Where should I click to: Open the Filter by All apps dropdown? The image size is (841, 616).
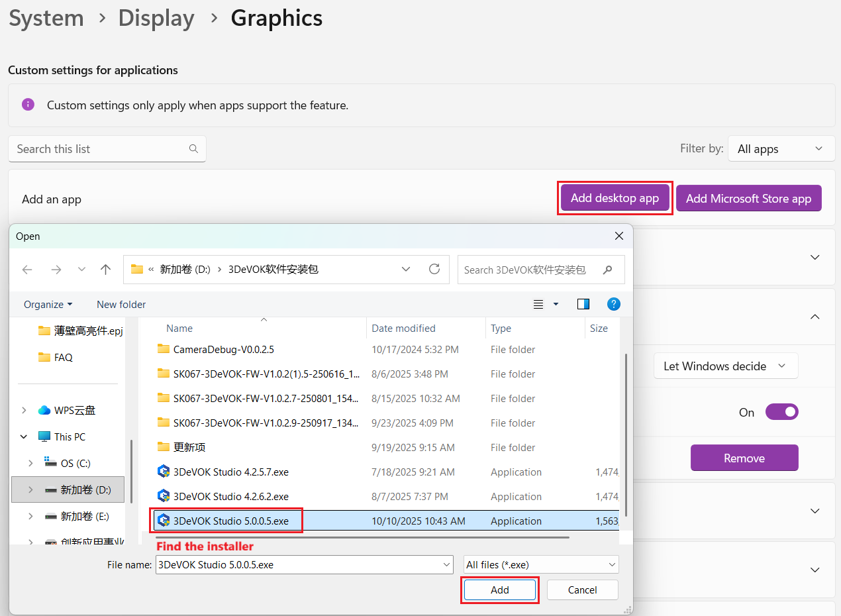[x=781, y=148]
